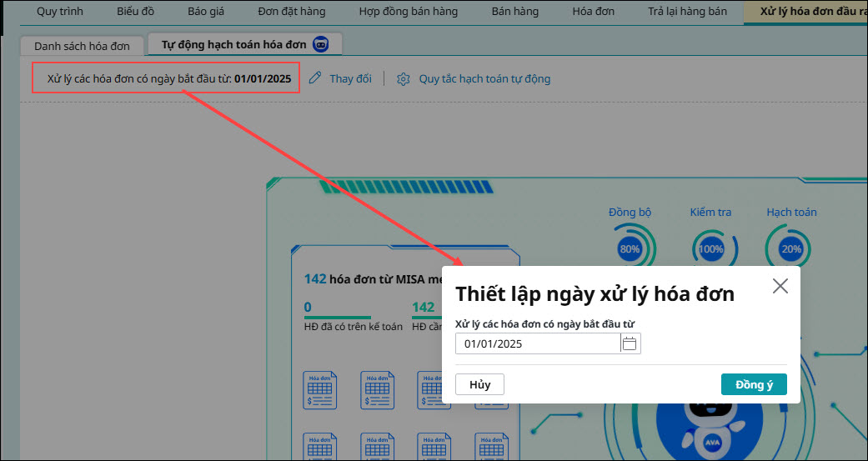The image size is (868, 461).
Task: Click Thay đổi link
Action: 350,78
